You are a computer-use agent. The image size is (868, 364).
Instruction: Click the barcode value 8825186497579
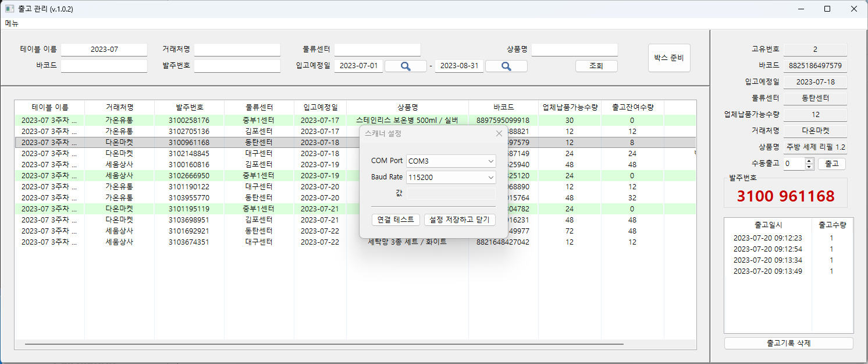[x=816, y=66]
